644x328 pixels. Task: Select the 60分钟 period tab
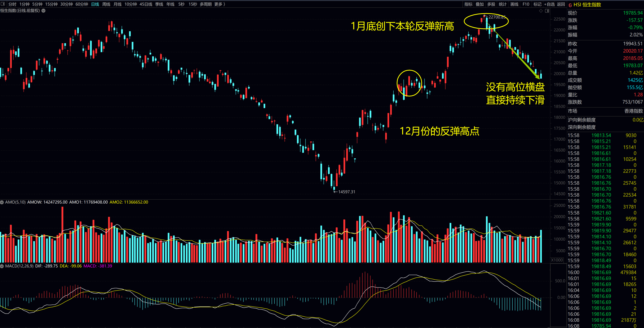(82, 4)
